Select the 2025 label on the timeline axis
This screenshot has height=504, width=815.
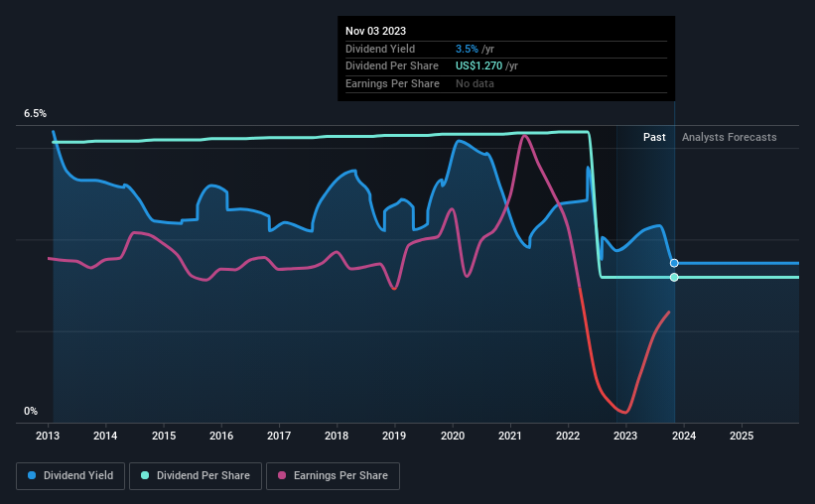click(x=742, y=436)
